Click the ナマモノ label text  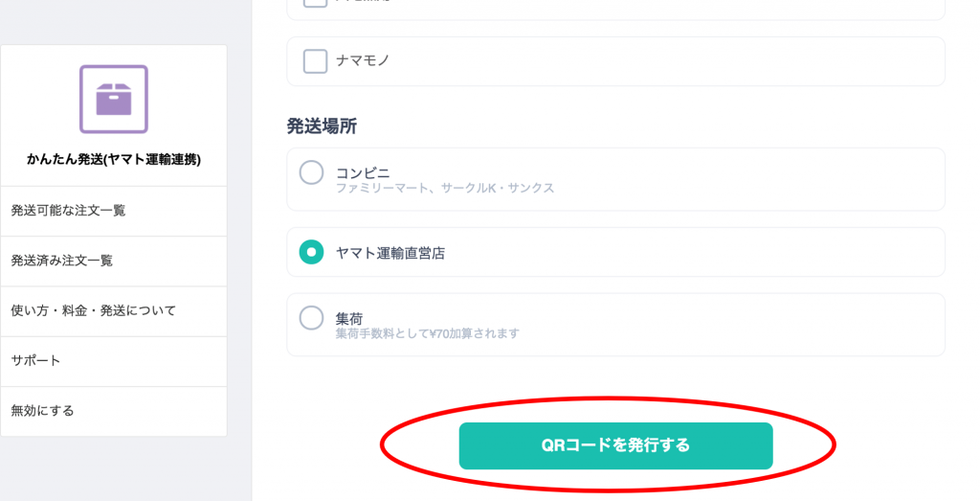(363, 60)
